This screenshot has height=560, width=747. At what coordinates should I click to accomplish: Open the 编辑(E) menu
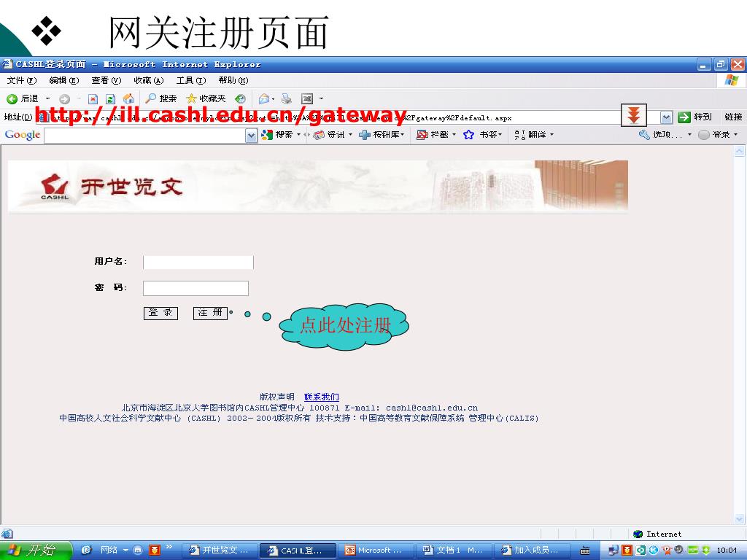[x=64, y=80]
